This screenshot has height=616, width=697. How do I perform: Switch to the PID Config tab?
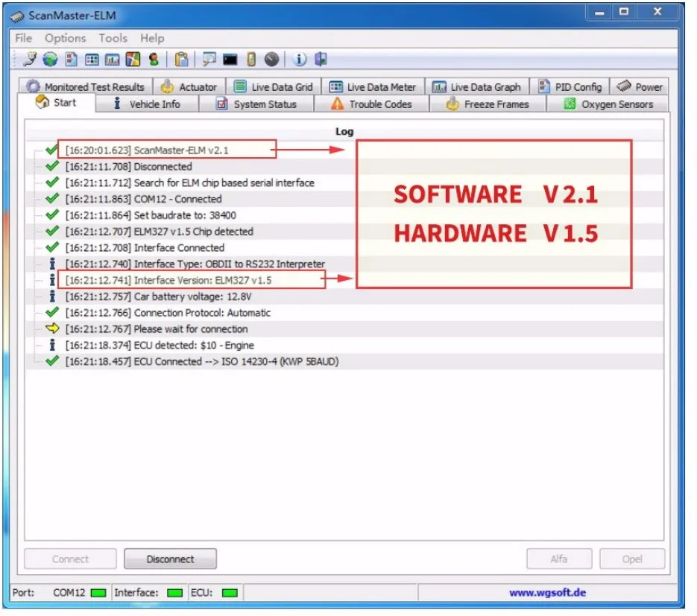pos(570,86)
